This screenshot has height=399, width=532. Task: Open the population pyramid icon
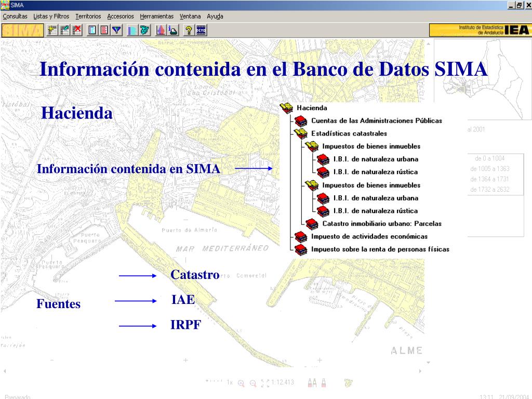point(161,30)
